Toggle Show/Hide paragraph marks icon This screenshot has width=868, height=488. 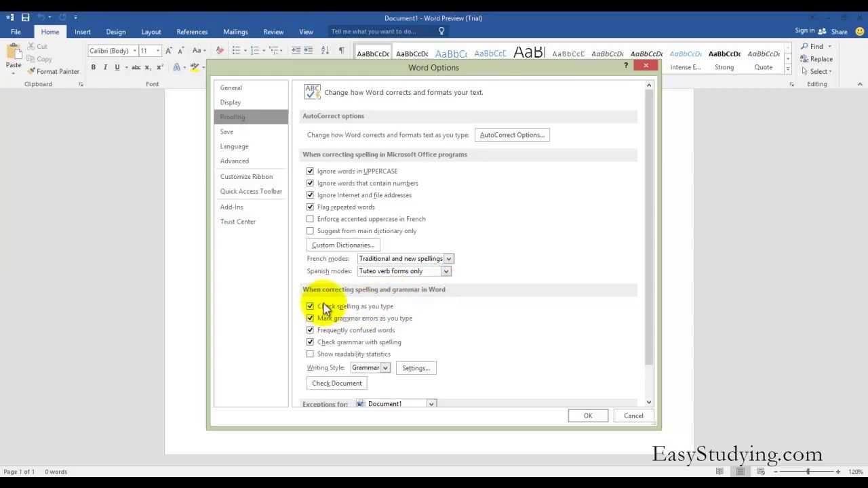[x=341, y=51]
